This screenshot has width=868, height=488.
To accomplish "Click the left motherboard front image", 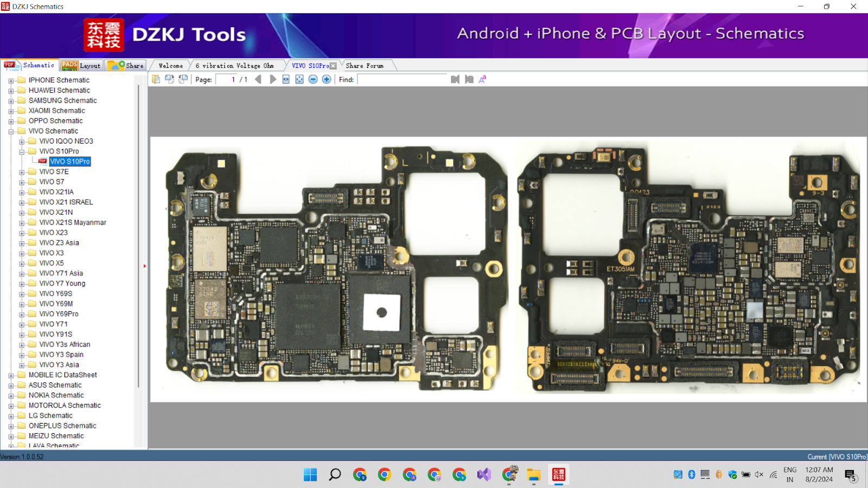I will coord(337,268).
